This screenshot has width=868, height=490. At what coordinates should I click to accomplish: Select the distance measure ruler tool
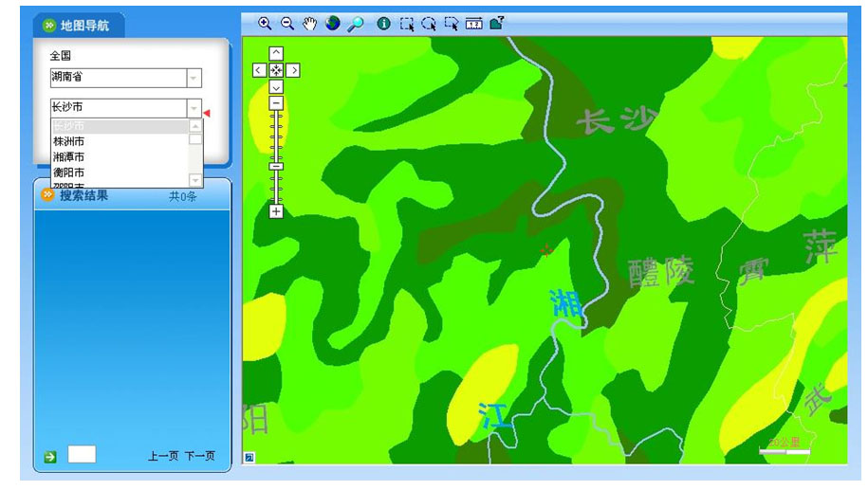coord(474,24)
